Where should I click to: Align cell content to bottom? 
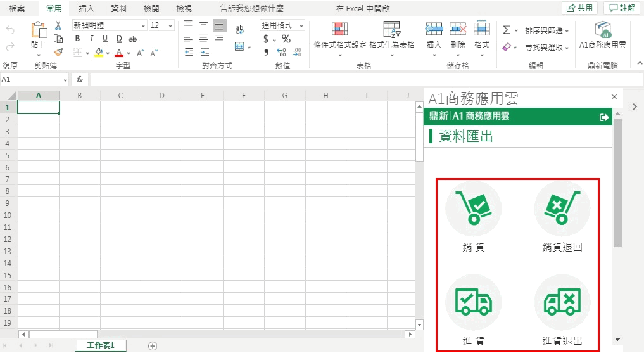(219, 25)
